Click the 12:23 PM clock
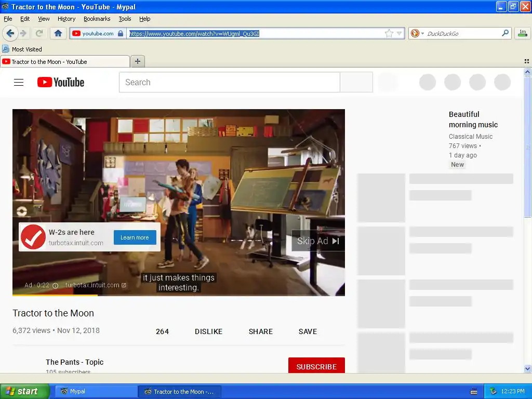Screen dimensions: 532x399 point(513,392)
